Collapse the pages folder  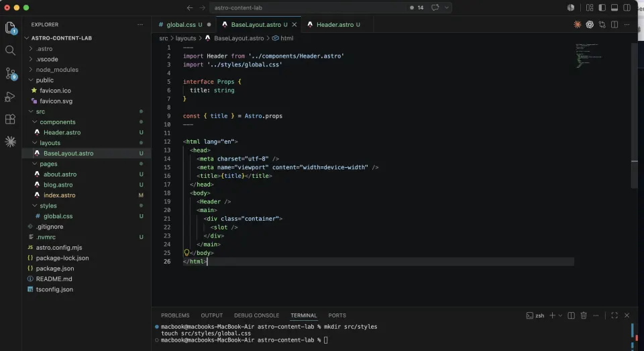click(x=87, y=164)
